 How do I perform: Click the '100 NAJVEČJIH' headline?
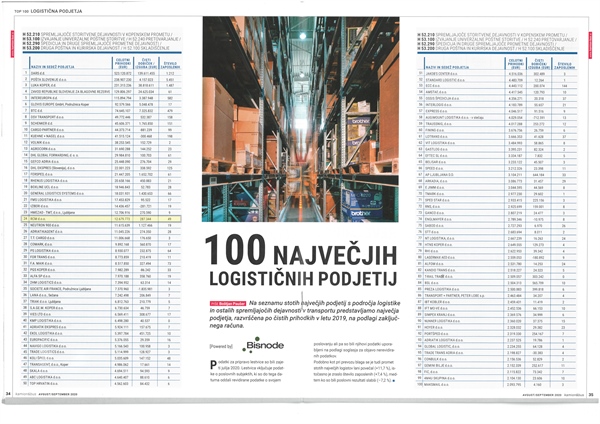click(301, 251)
